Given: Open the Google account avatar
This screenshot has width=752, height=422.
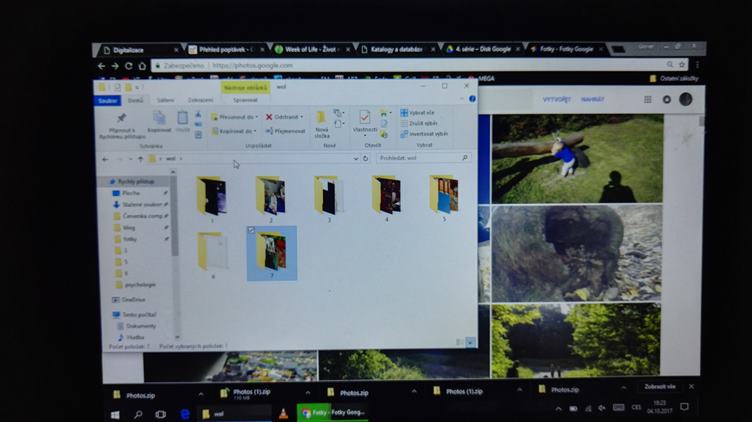Looking at the screenshot, I should pyautogui.click(x=685, y=99).
